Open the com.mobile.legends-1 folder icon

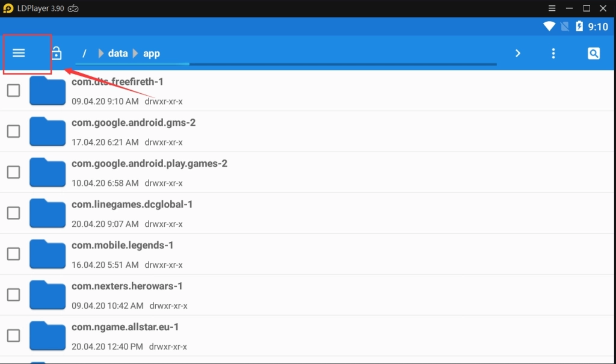(47, 254)
